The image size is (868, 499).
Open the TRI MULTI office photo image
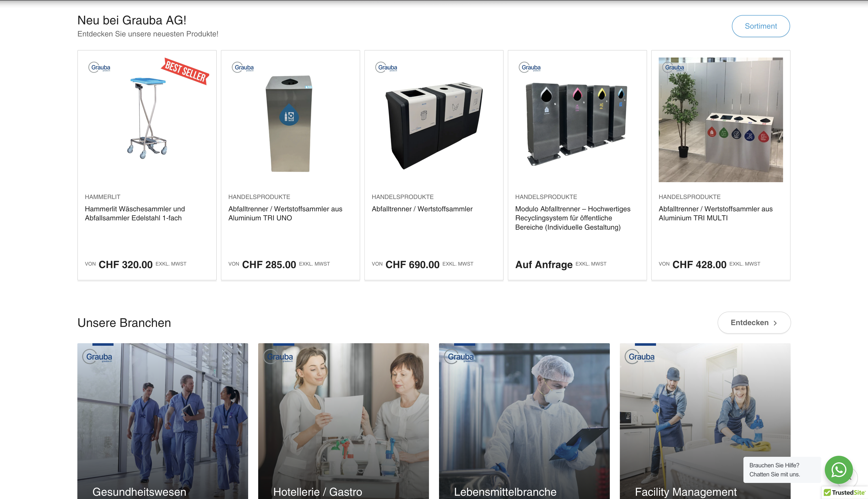point(721,120)
